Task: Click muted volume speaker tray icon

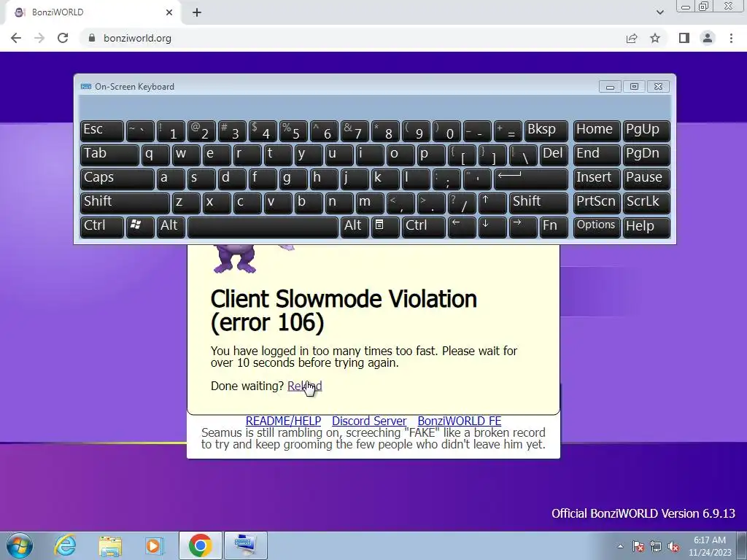Action: click(x=673, y=546)
